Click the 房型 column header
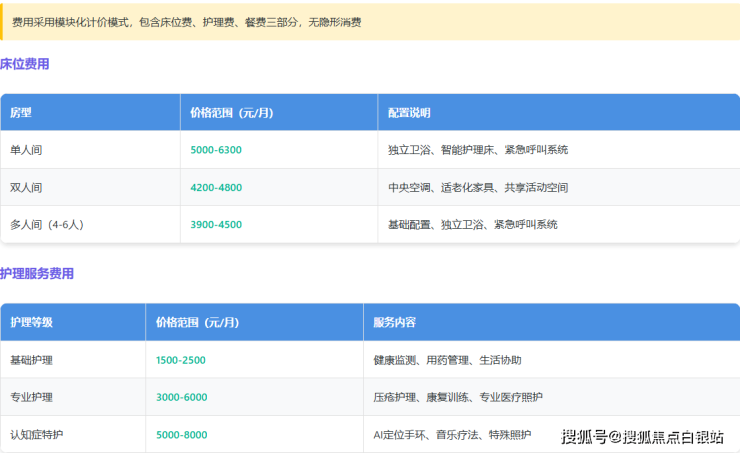740x453 pixels. [x=21, y=113]
